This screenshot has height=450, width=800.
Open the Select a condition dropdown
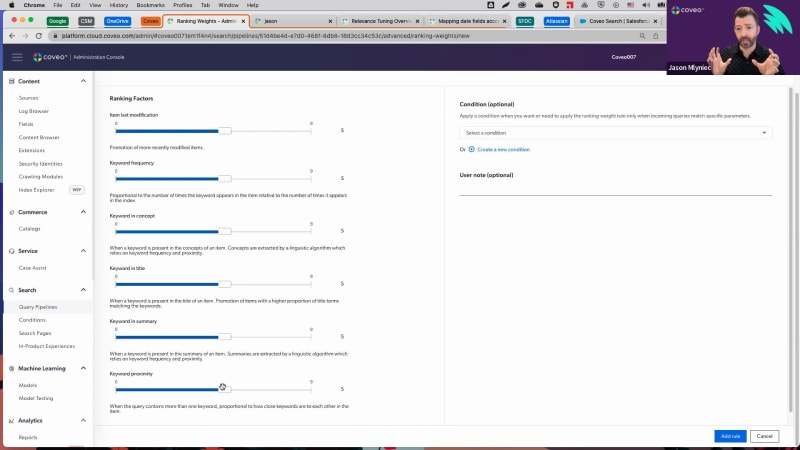pos(616,133)
